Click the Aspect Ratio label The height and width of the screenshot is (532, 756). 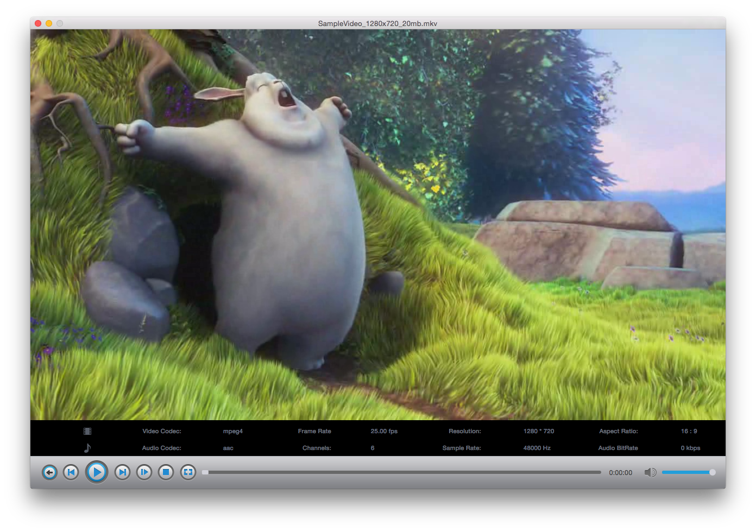coord(619,431)
